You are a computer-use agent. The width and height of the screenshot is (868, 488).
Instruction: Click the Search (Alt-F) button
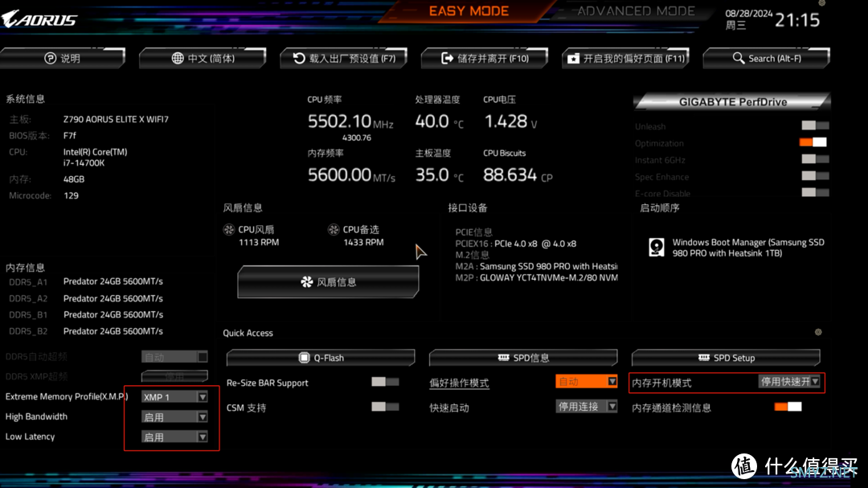(x=767, y=58)
